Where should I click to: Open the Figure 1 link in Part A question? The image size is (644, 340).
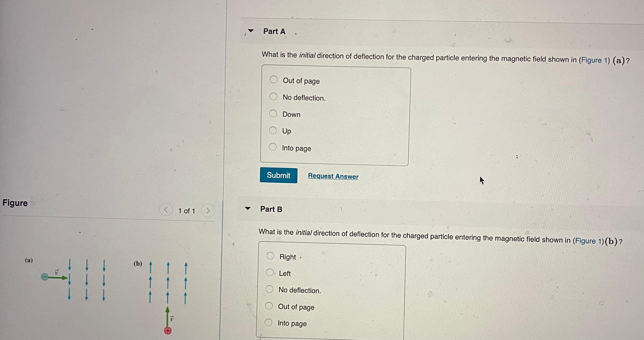point(594,60)
